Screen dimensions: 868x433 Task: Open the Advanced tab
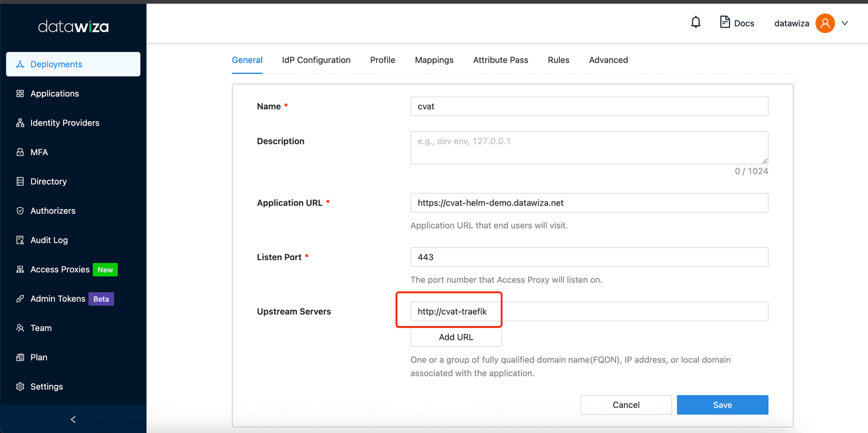[609, 60]
